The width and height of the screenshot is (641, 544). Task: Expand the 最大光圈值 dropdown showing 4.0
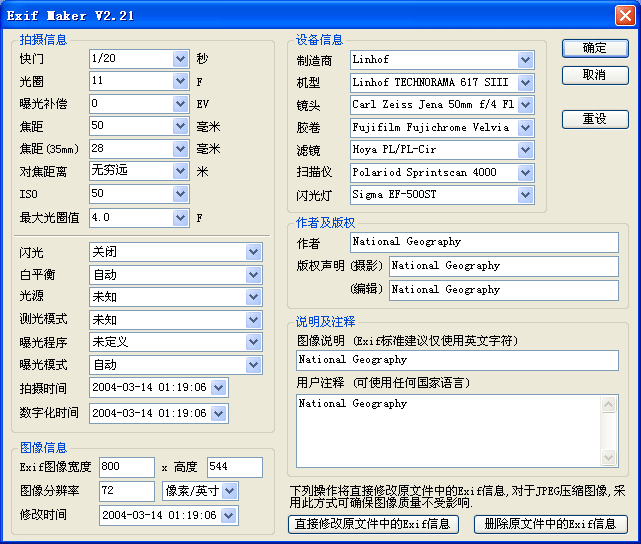180,218
